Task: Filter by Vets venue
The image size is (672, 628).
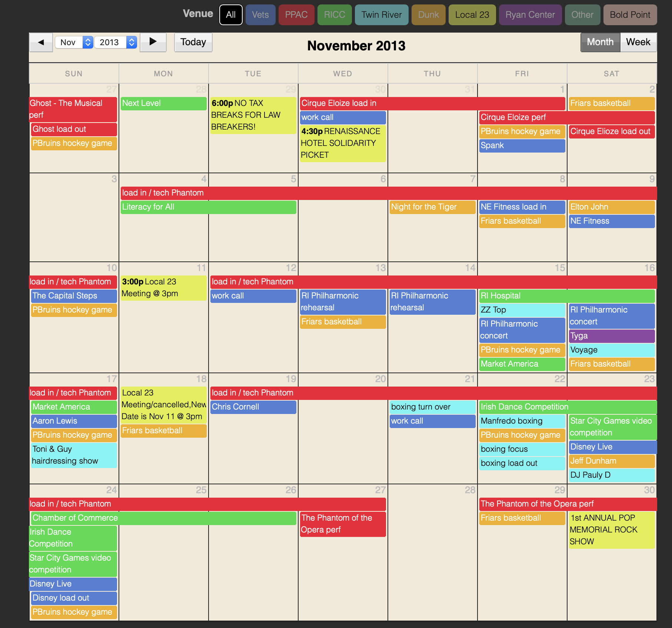Action: click(260, 15)
